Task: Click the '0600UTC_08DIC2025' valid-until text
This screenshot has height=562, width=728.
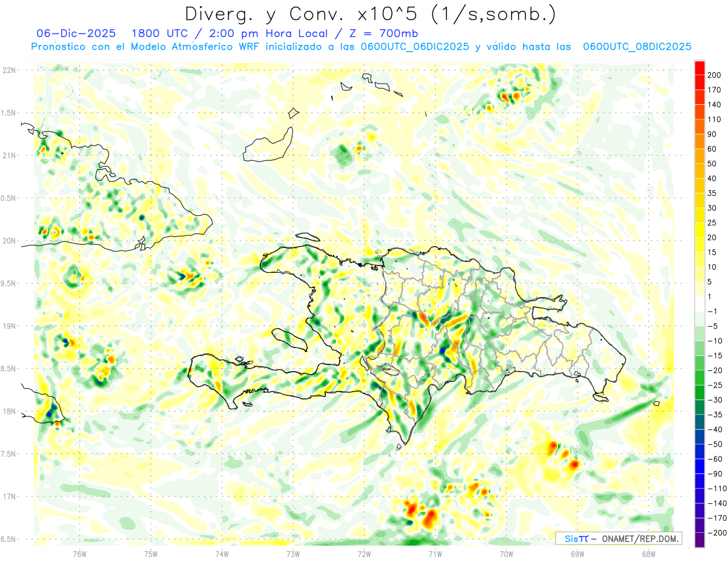Action: (x=637, y=47)
